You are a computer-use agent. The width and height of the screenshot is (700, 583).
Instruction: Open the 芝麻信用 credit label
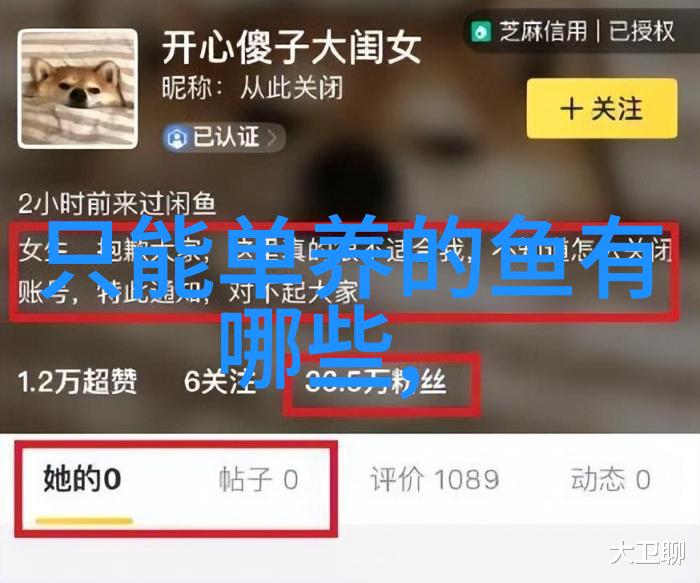coord(543,31)
